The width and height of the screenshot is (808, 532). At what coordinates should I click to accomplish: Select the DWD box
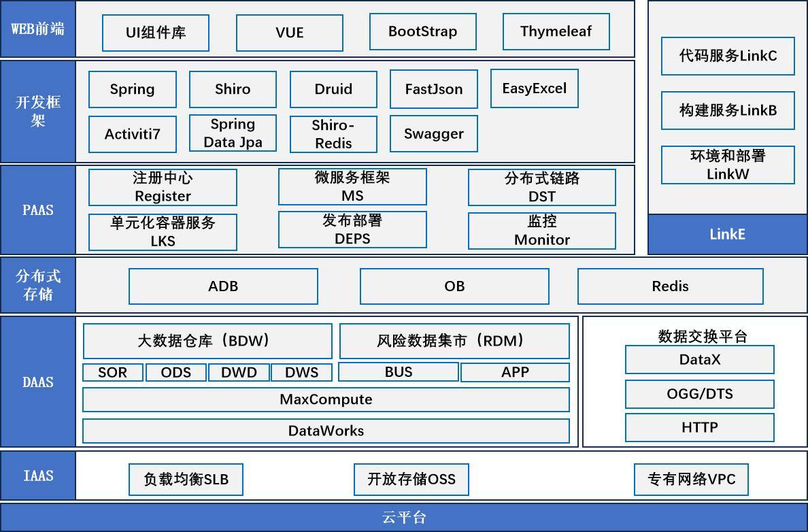(239, 372)
